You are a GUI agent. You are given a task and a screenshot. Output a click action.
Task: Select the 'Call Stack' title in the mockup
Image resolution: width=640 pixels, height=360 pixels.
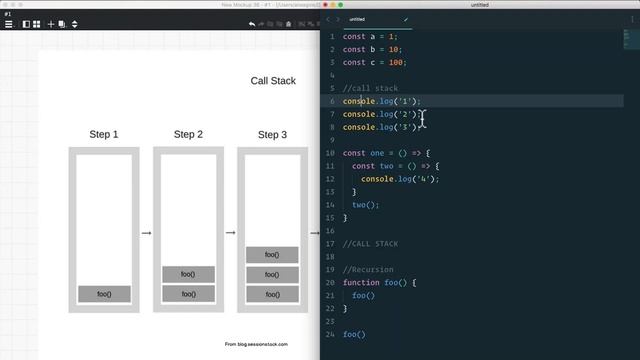273,81
